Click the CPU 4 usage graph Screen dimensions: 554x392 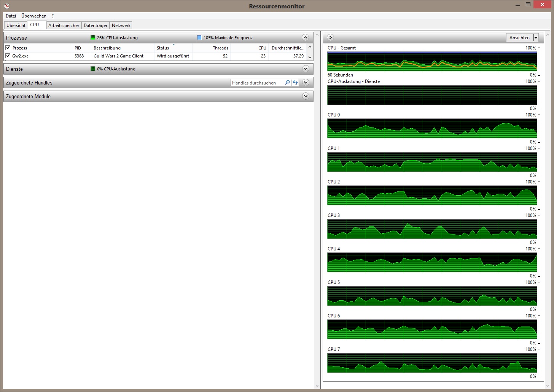(x=432, y=262)
